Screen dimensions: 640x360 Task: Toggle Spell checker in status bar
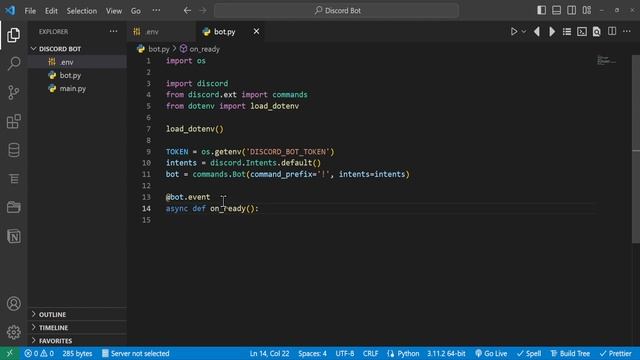pos(529,353)
